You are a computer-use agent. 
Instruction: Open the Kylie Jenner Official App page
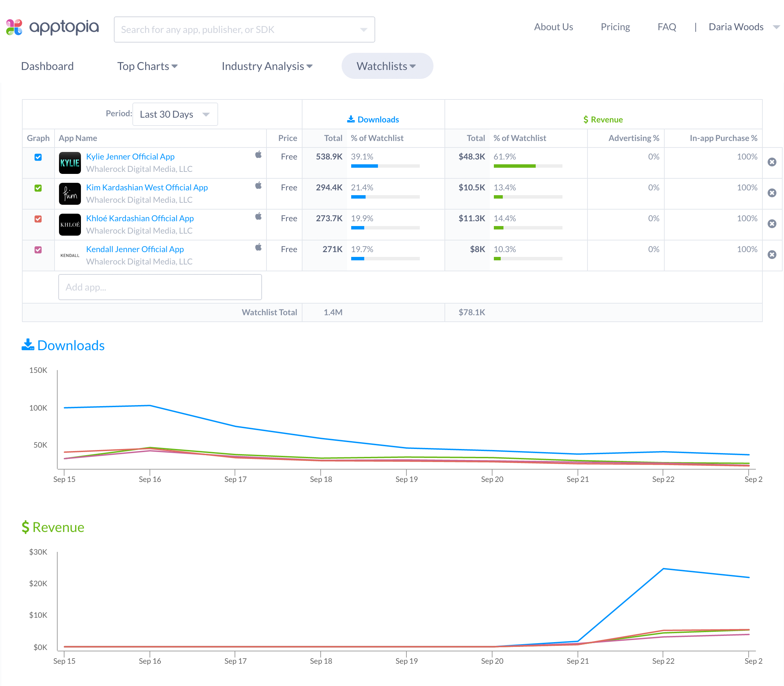click(130, 156)
